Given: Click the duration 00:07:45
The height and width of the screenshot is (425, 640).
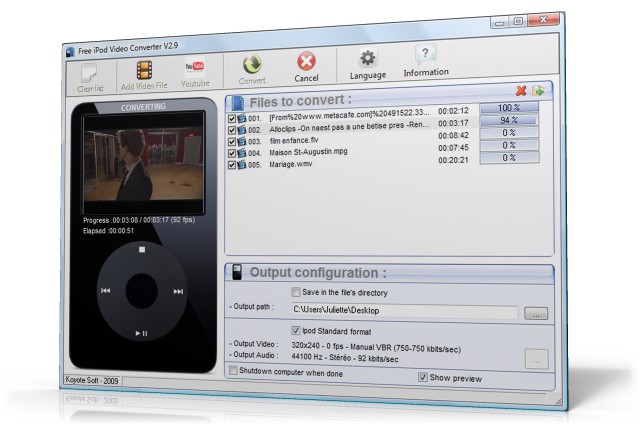Looking at the screenshot, I should (x=453, y=148).
